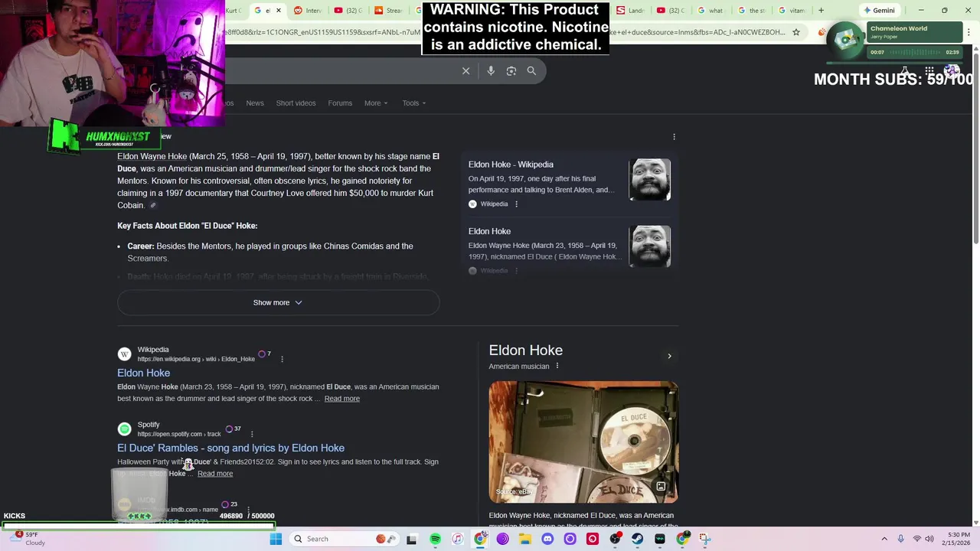This screenshot has height=551, width=980.
Task: Click Wikipedia result score badge 7
Action: coord(265,354)
